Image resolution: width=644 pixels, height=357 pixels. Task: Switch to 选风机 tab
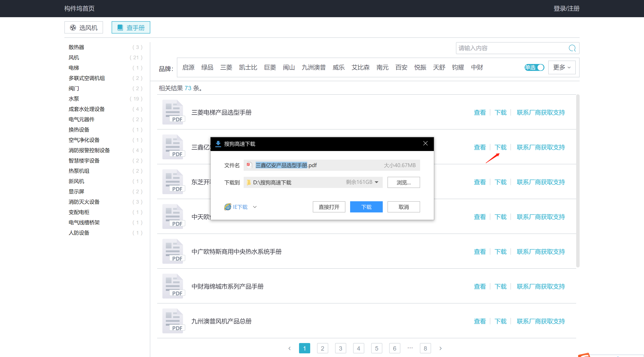coord(84,27)
